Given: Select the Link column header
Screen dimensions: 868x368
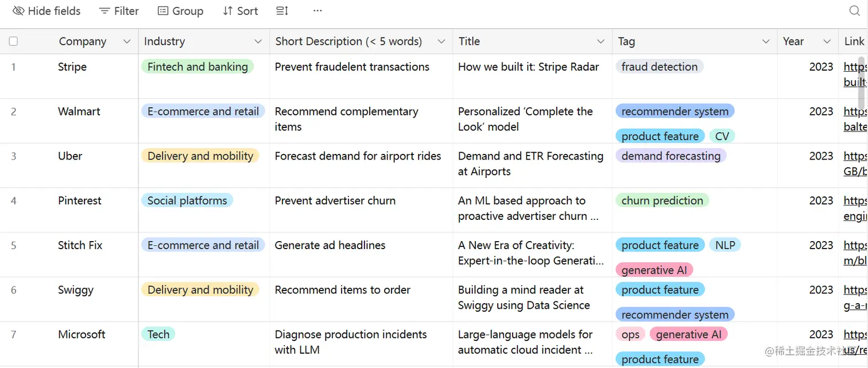Looking at the screenshot, I should click(854, 41).
